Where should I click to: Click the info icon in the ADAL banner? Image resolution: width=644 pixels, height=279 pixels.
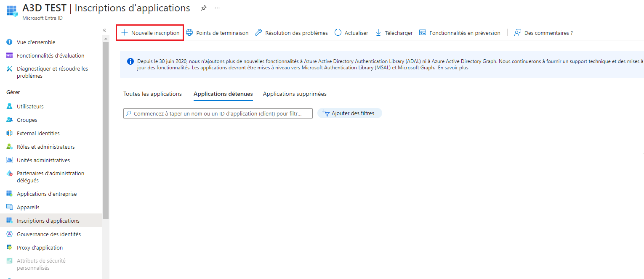(x=130, y=61)
